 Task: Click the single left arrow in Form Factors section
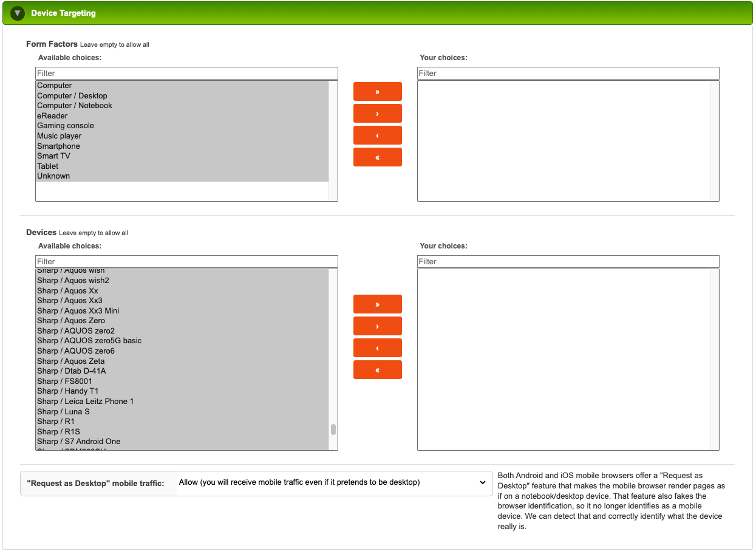[377, 135]
